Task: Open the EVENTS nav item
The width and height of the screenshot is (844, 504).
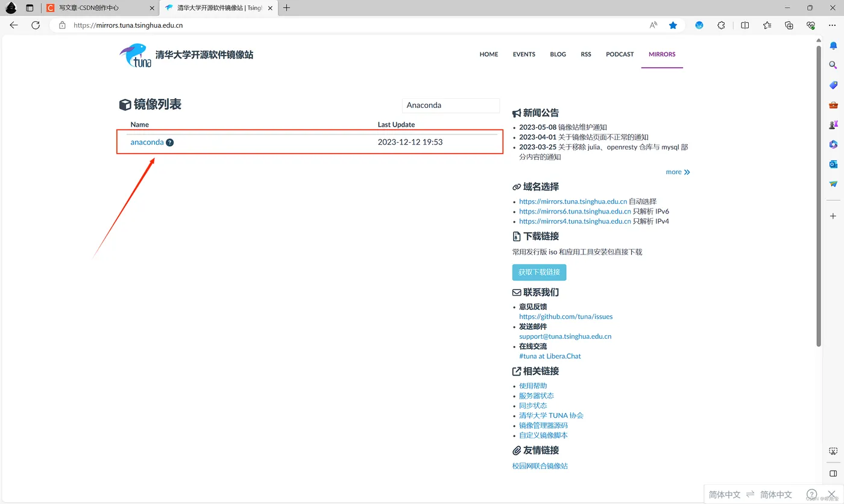Action: tap(524, 54)
